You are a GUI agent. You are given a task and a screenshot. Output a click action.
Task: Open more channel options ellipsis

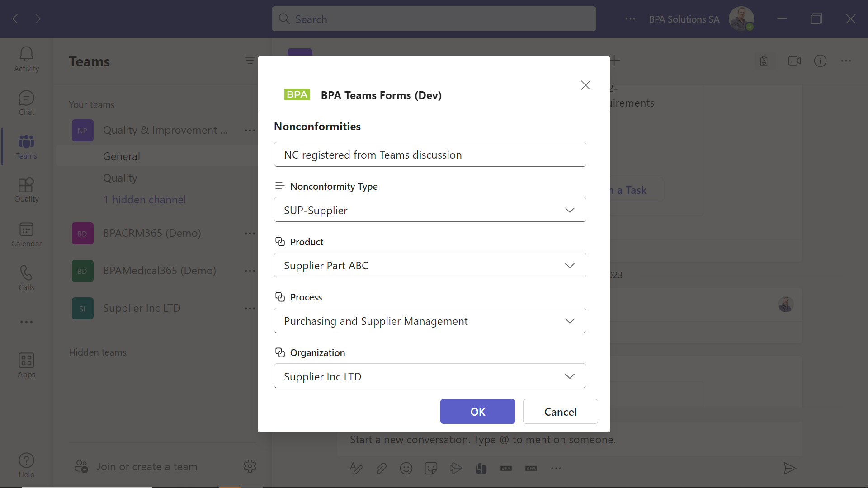[846, 61]
